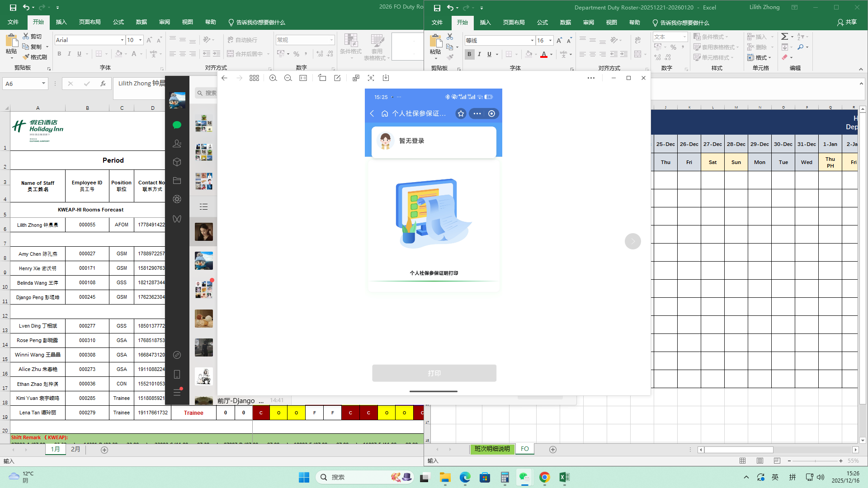Image resolution: width=868 pixels, height=488 pixels.
Task: Click the 共享 share button
Action: [x=847, y=22]
